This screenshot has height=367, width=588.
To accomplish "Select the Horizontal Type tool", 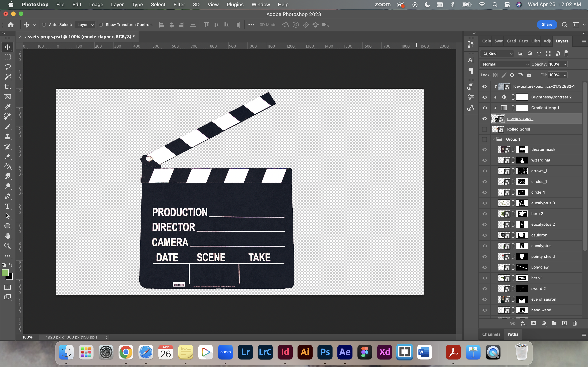I will click(x=7, y=206).
